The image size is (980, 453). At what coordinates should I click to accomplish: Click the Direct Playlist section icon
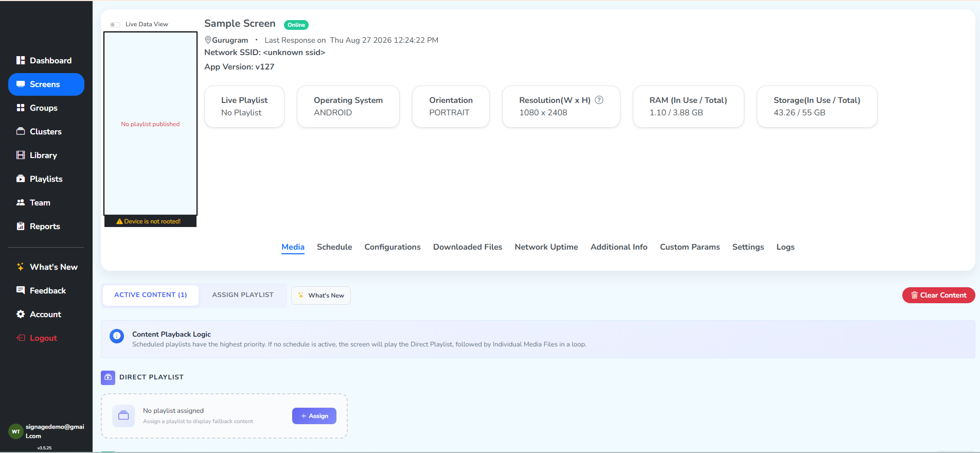108,377
